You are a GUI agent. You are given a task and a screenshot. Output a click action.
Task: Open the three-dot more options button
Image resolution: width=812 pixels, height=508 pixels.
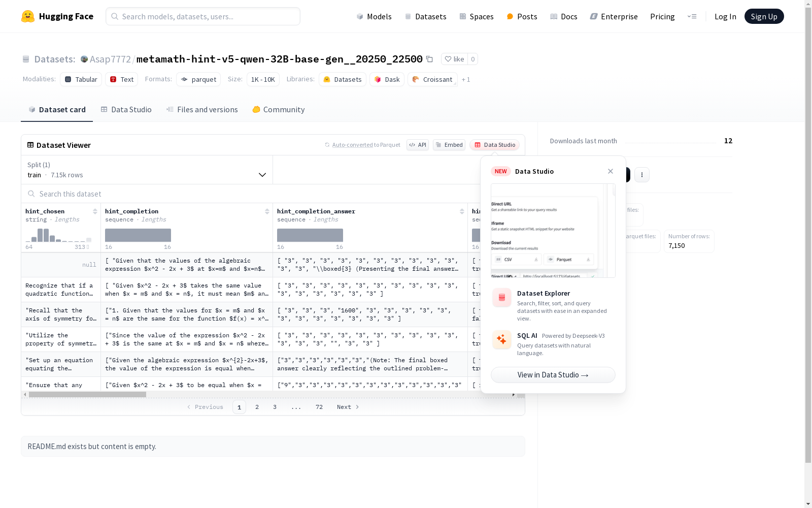coord(642,175)
